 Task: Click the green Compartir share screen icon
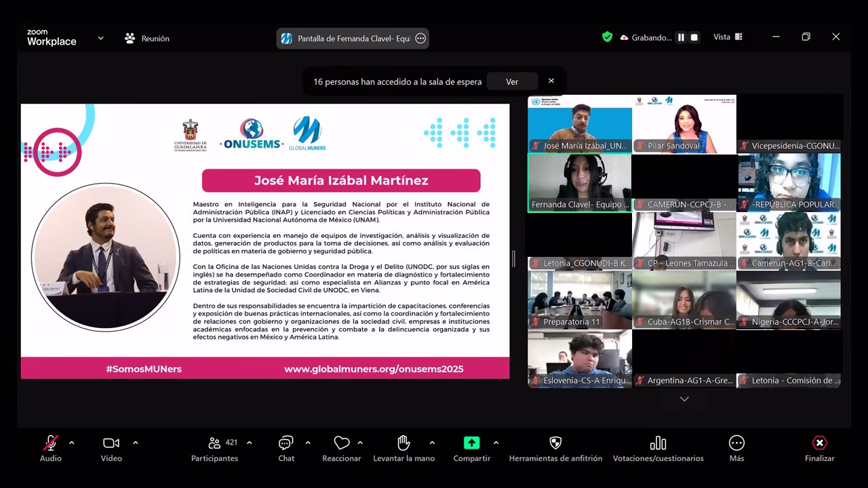(471, 443)
